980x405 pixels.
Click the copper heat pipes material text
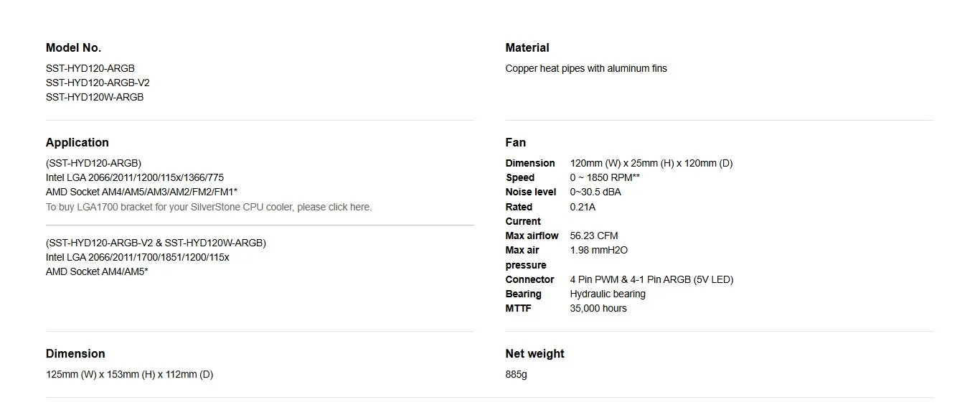coord(586,68)
